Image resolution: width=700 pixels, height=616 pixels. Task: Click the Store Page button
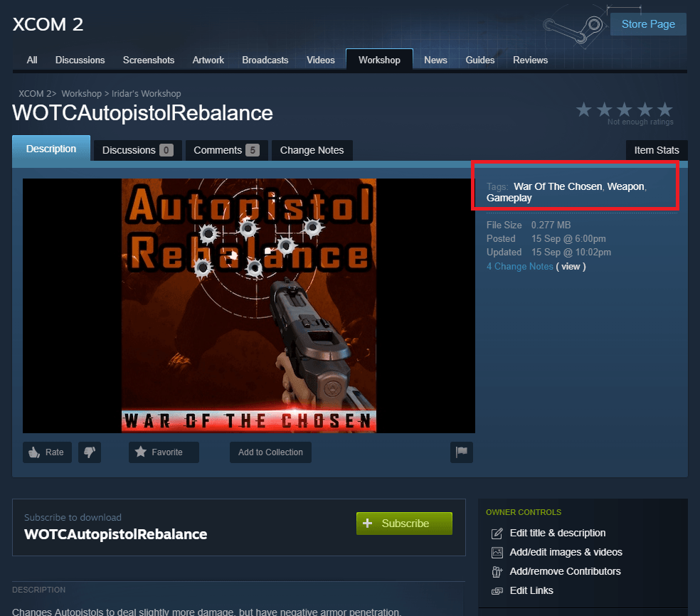point(648,24)
